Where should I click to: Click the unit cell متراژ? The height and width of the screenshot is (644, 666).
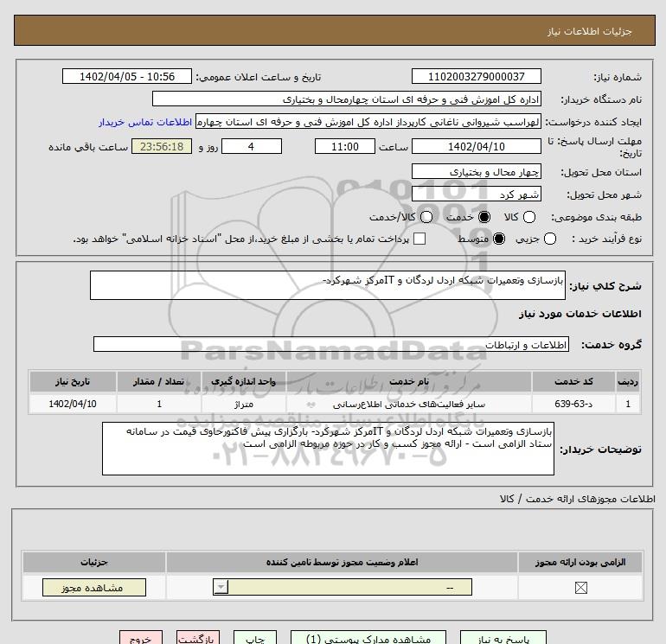click(x=244, y=404)
